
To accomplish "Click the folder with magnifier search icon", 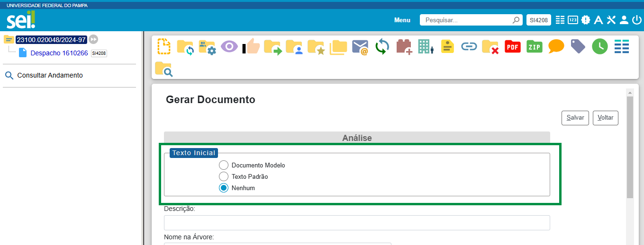I will (163, 69).
